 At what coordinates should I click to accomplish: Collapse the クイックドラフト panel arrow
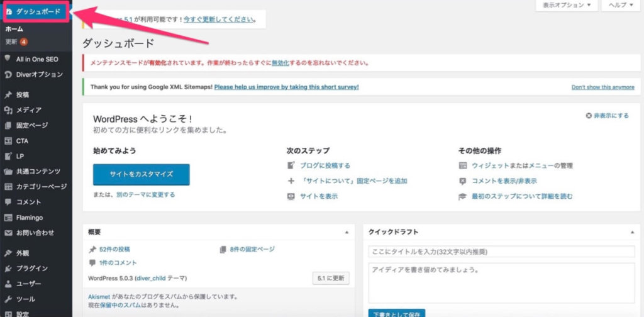(632, 232)
